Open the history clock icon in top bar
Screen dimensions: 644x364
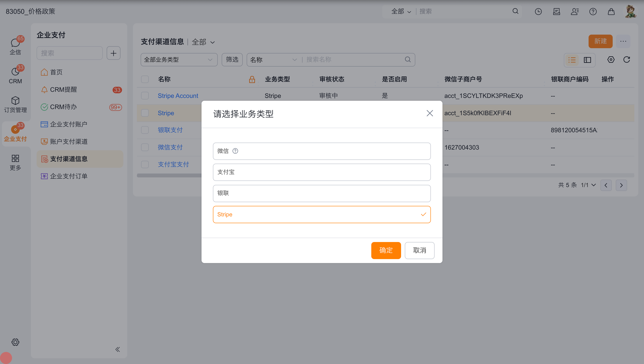538,12
